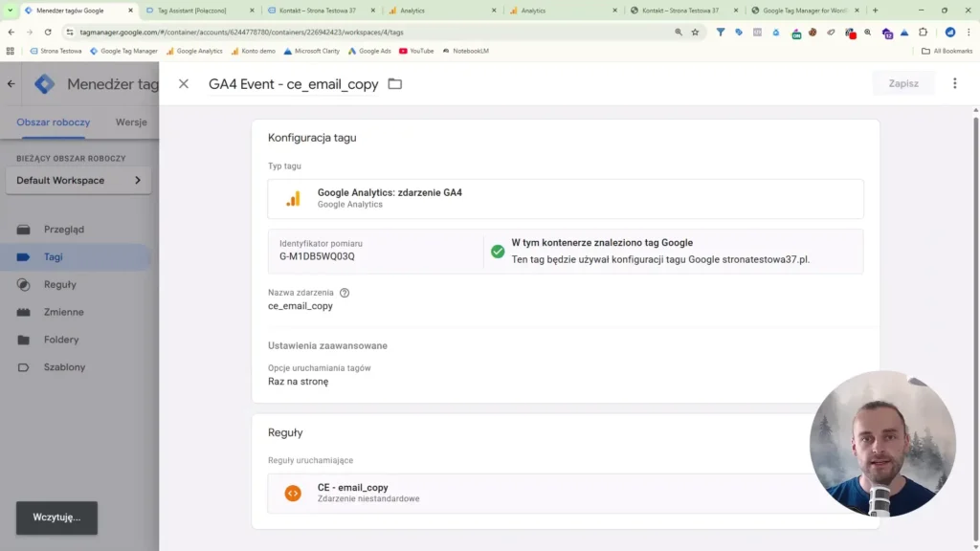Open the All Bookmarks folder
This screenshot has width=980, height=551.
click(947, 51)
